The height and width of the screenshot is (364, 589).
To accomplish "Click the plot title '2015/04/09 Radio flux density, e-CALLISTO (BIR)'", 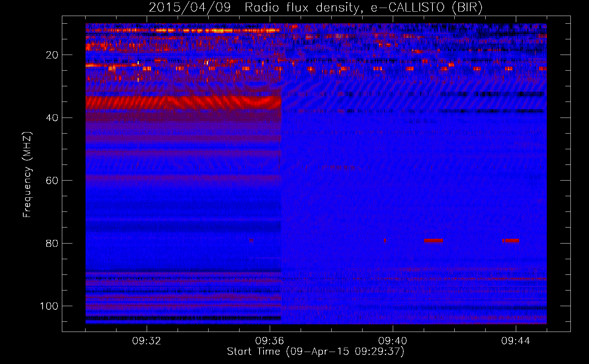I will pyautogui.click(x=316, y=8).
